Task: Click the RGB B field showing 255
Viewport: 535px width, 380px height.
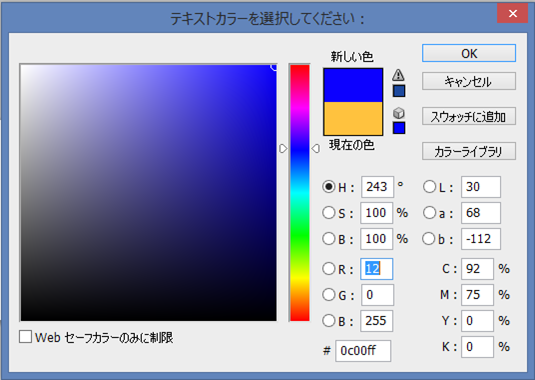Action: tap(376, 321)
